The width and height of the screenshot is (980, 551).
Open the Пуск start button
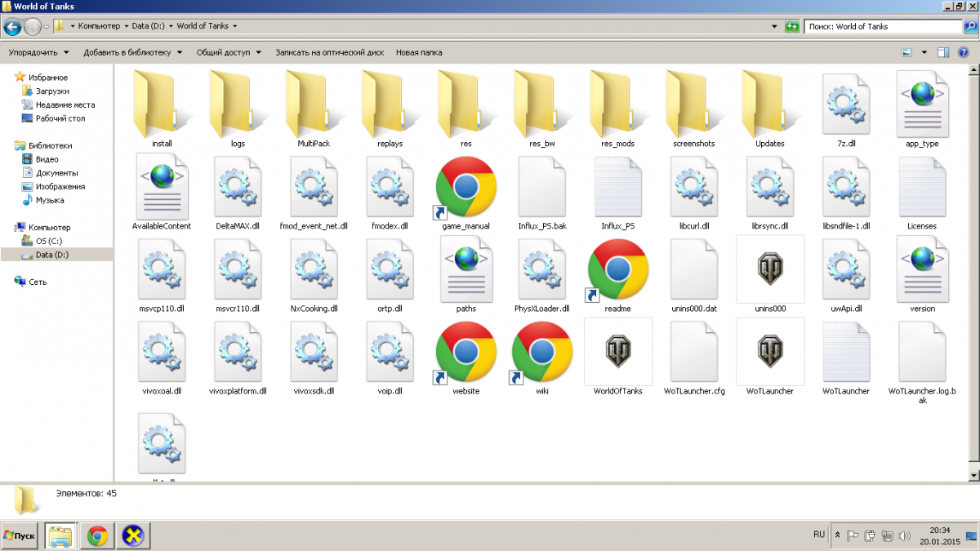(x=20, y=535)
